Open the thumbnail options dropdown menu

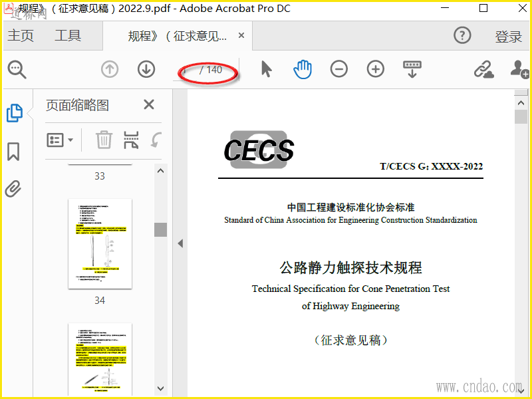coord(60,140)
